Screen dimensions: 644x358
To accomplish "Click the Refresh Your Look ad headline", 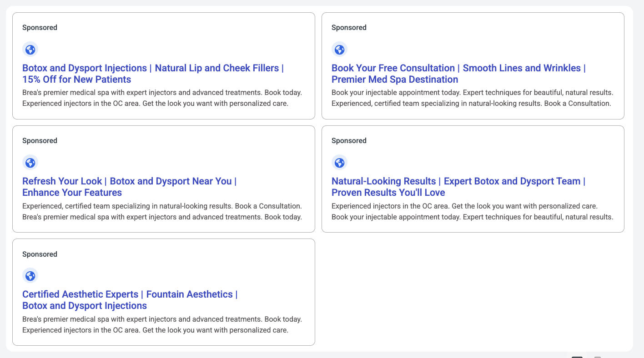I will coord(129,187).
